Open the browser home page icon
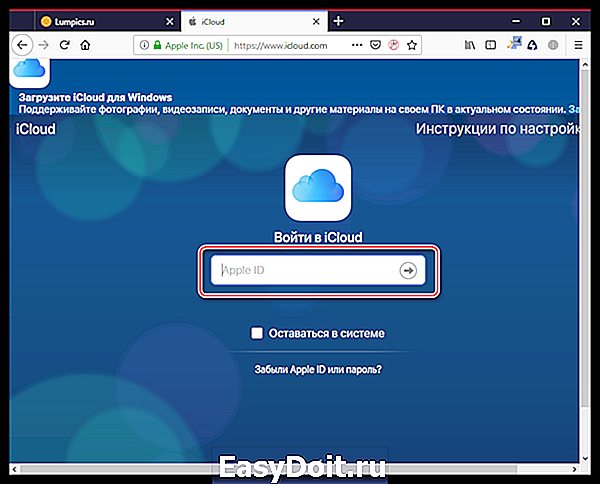 pos(85,45)
